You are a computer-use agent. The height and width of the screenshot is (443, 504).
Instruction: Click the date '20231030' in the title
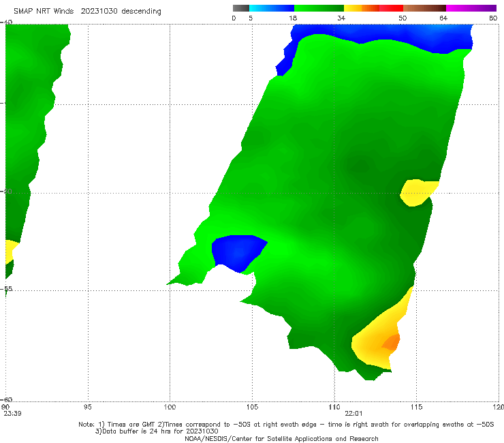(99, 12)
